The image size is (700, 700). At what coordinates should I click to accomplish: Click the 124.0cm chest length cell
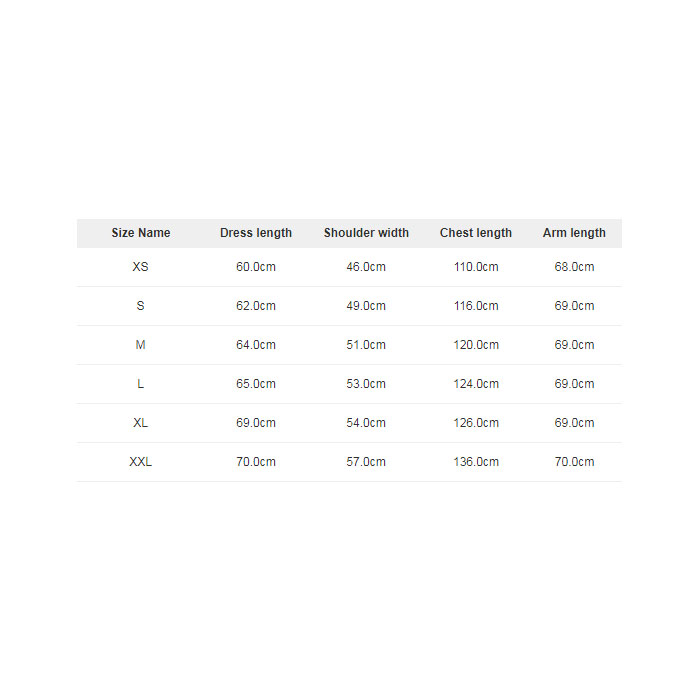(x=476, y=384)
